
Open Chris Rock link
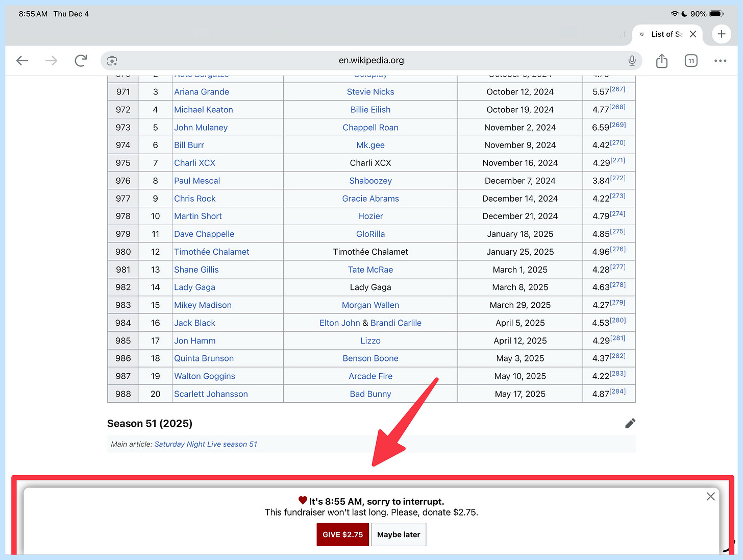pyautogui.click(x=194, y=199)
